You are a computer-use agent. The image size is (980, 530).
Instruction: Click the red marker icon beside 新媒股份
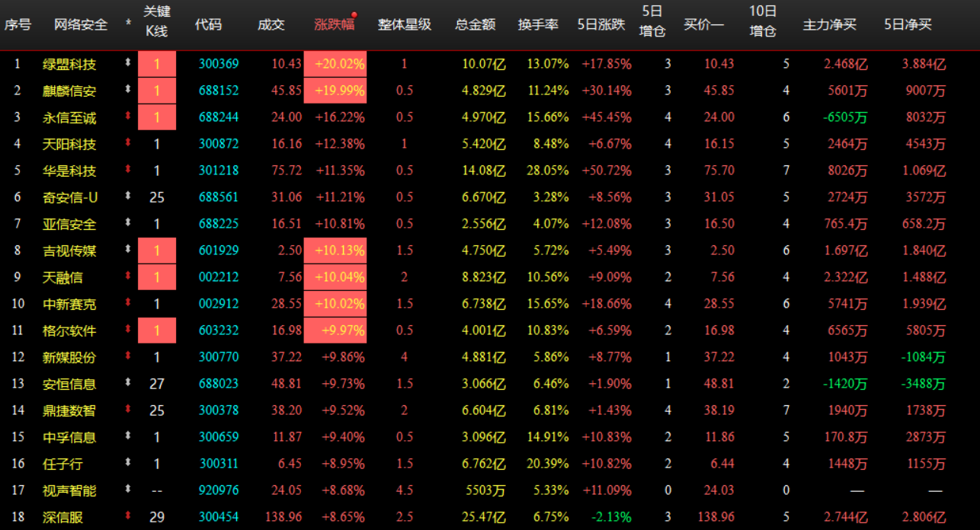coord(128,356)
